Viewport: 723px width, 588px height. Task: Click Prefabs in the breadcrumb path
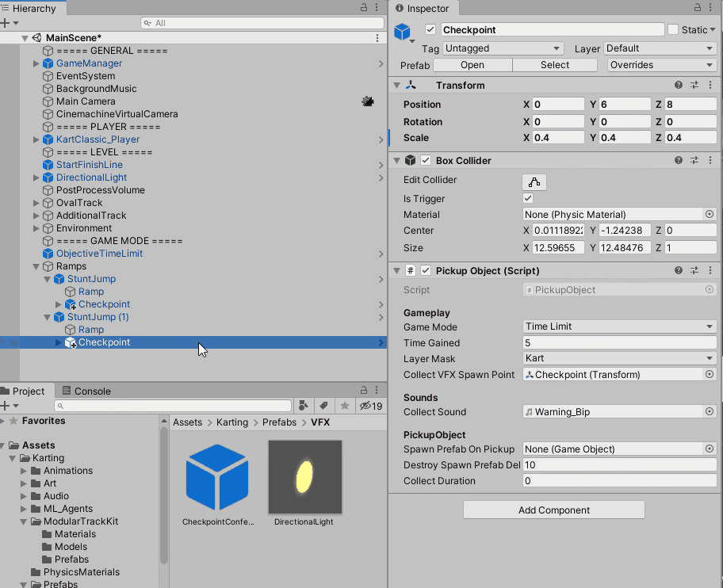[x=279, y=422]
